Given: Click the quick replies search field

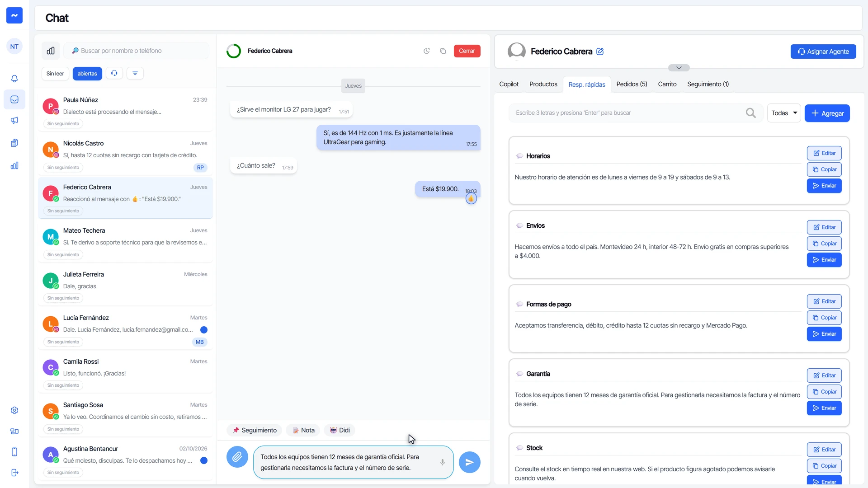Looking at the screenshot, I should click(628, 113).
